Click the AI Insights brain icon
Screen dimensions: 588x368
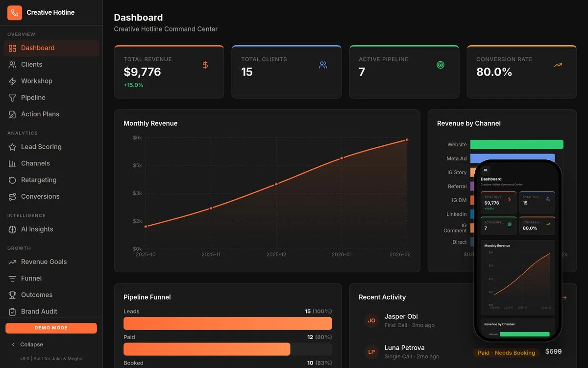point(12,229)
